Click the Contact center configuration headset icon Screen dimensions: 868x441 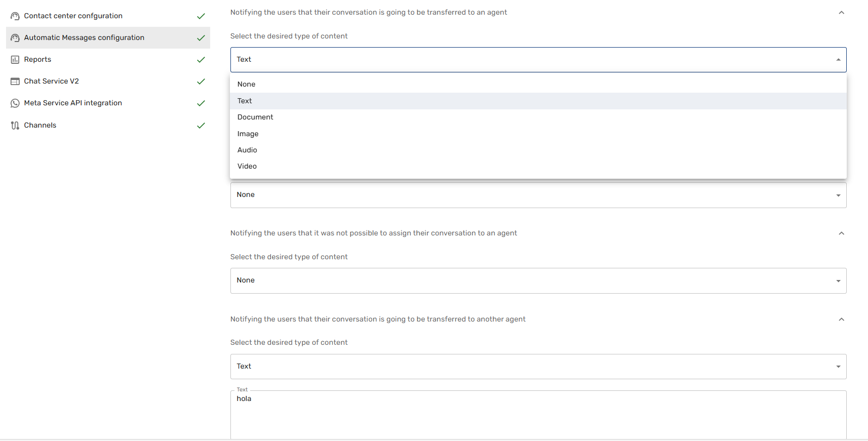[x=15, y=16]
